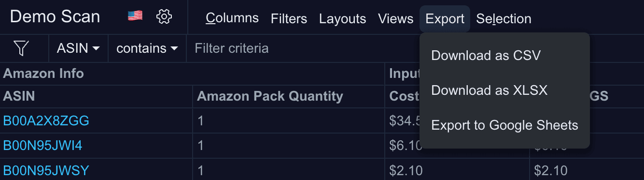Select Export to Google Sheets
Image resolution: width=644 pixels, height=180 pixels.
click(x=504, y=125)
